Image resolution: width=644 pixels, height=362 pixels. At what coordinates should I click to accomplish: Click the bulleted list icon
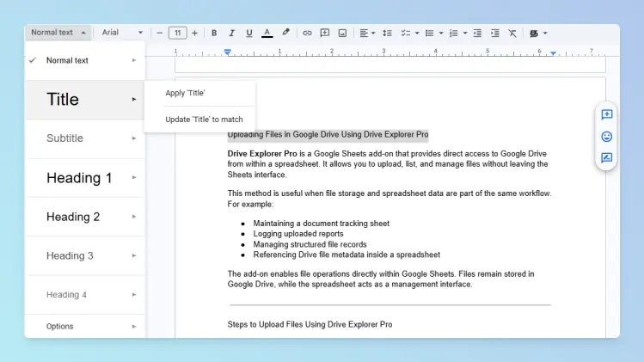(x=430, y=33)
